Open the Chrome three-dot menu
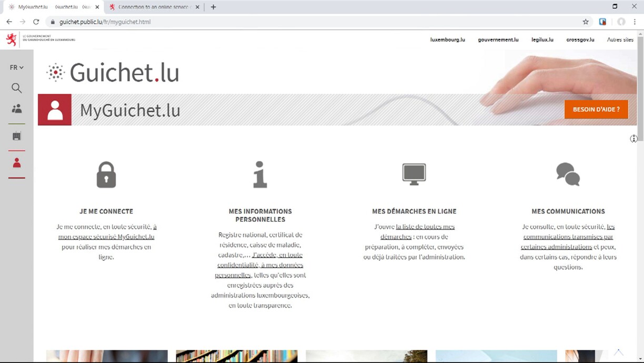 click(635, 22)
